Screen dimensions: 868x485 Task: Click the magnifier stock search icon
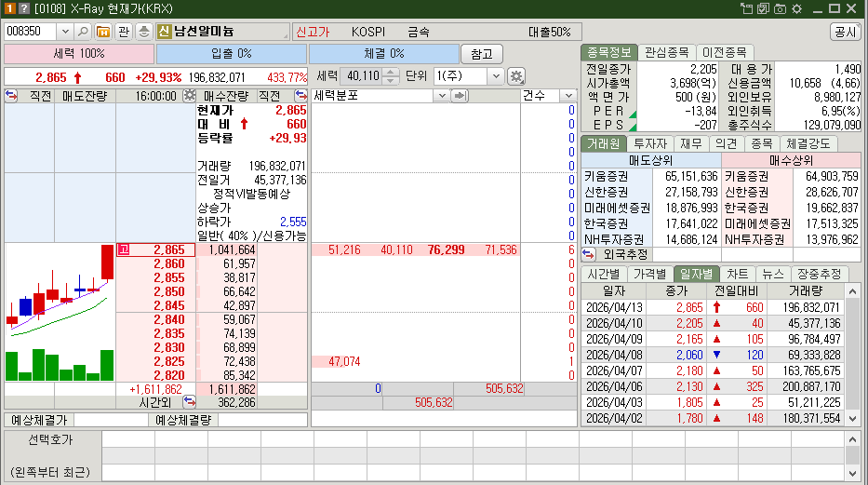click(83, 31)
